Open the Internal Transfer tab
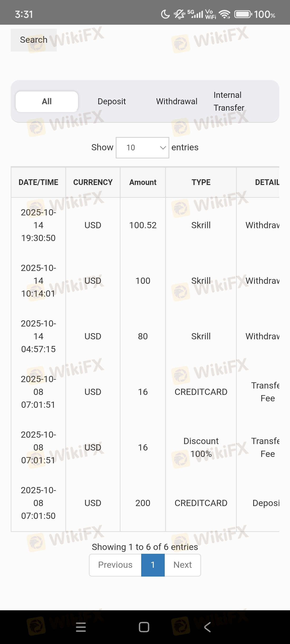Viewport: 290px width, 644px height. coord(229,101)
